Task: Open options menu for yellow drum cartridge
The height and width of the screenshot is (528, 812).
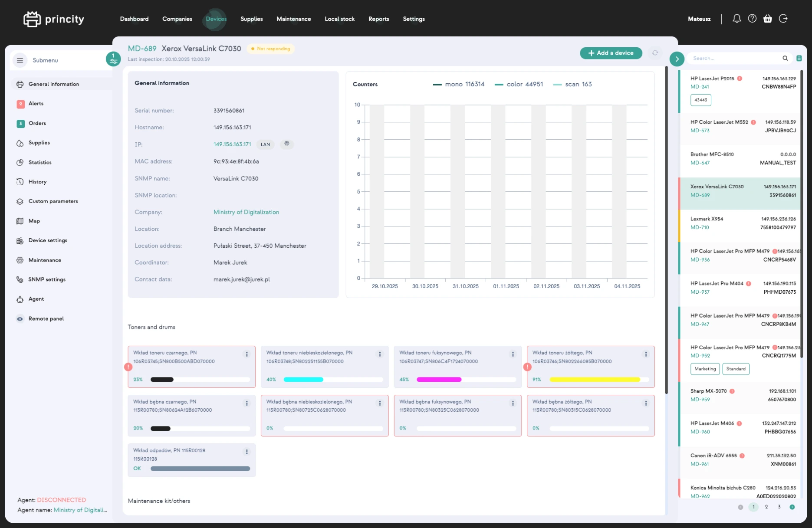Action: 646,403
